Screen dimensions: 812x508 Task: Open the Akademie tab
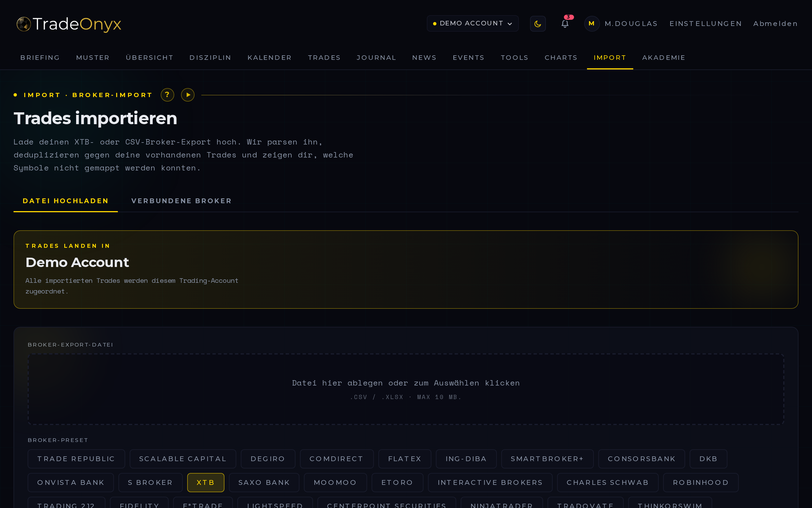tap(664, 58)
